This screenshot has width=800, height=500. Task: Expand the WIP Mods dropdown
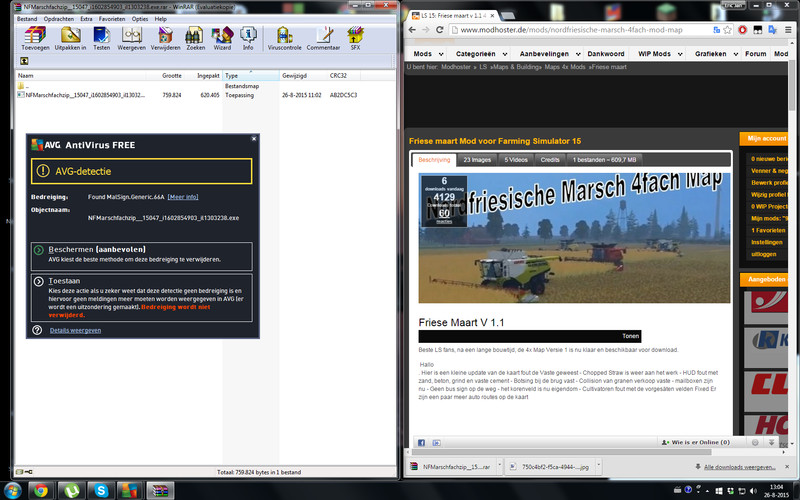(x=664, y=53)
